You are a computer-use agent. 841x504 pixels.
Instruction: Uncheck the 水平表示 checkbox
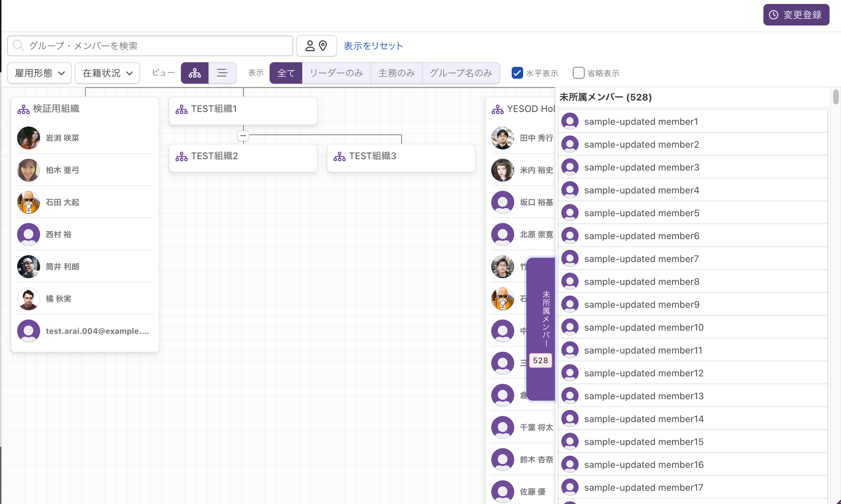point(517,73)
